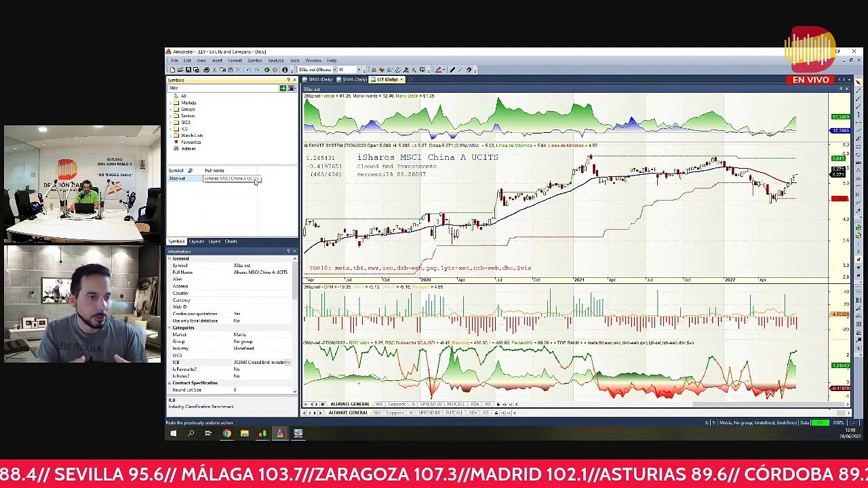The height and width of the screenshot is (488, 868).
Task: Close the Symbols panel
Action: point(294,80)
